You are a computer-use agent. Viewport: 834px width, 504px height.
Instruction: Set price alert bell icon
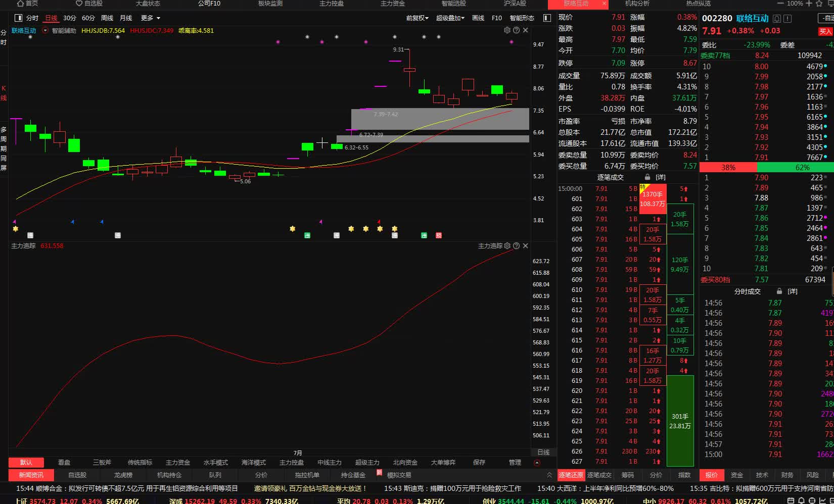coord(777,19)
